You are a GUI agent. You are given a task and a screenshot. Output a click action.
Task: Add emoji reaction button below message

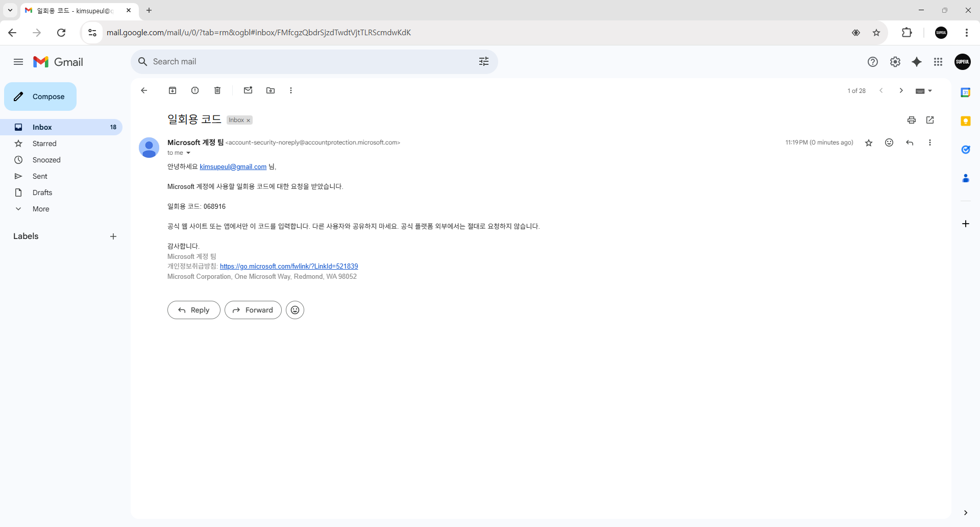tap(295, 310)
